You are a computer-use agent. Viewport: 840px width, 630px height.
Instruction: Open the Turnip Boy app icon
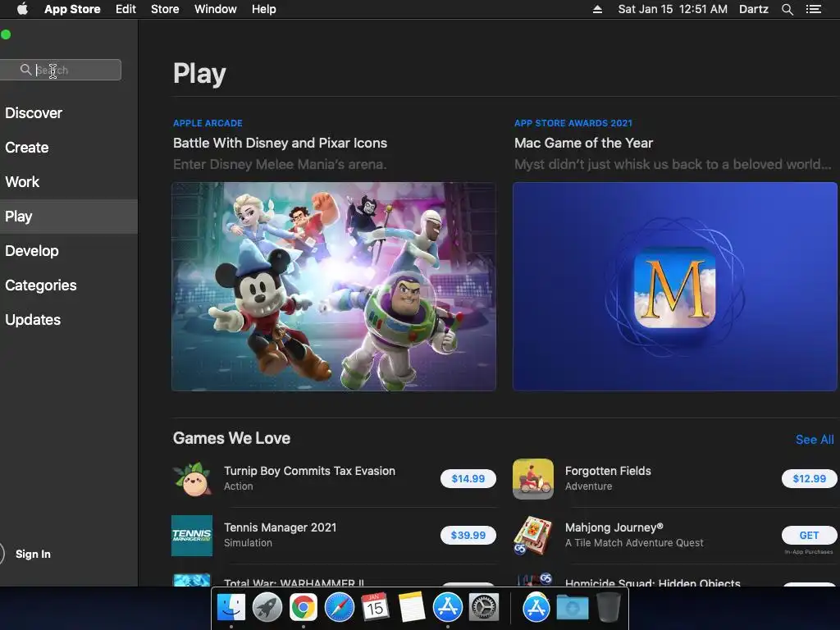coord(192,479)
